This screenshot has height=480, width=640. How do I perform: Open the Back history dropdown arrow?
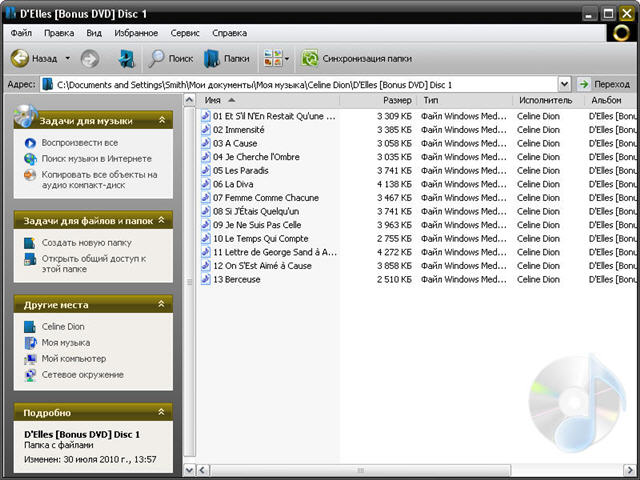click(x=68, y=59)
